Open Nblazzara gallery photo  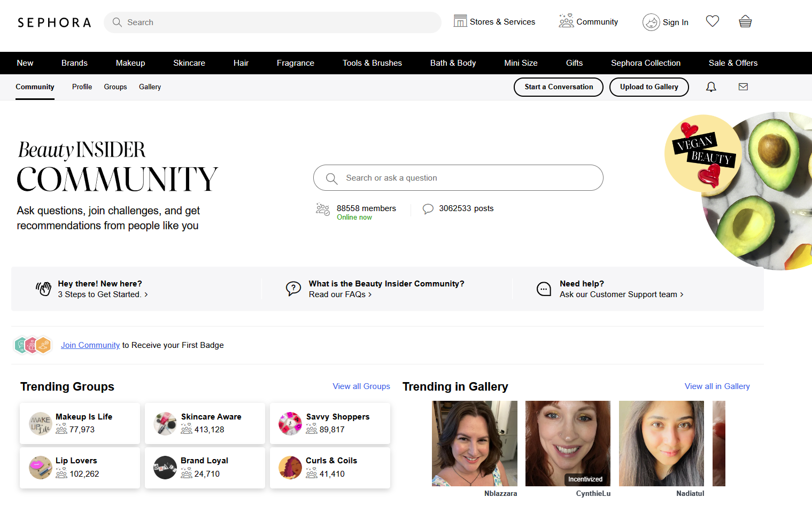point(475,444)
